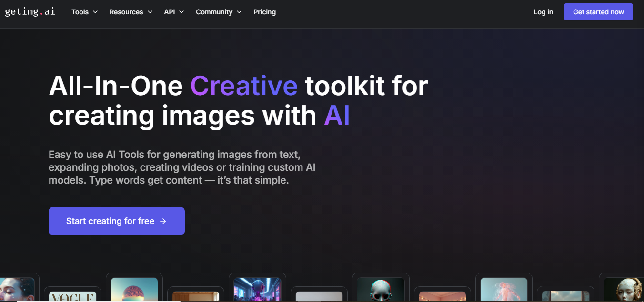Open the VOGUE magazine cover thumbnail
This screenshot has width=644, height=302.
tap(72, 297)
